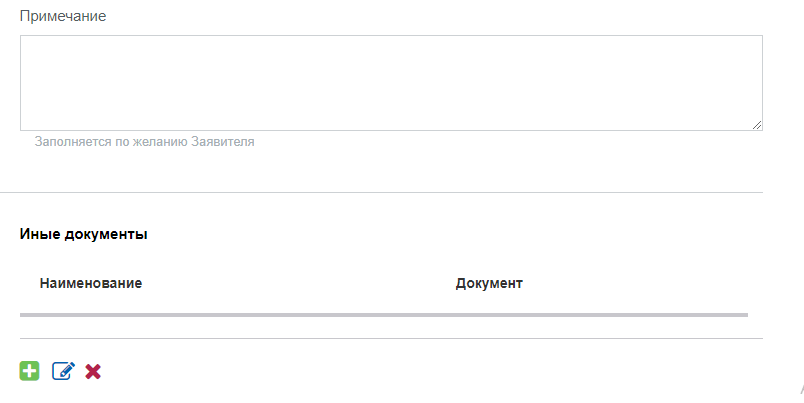Click the Примечание field label
804x403 pixels.
point(63,16)
